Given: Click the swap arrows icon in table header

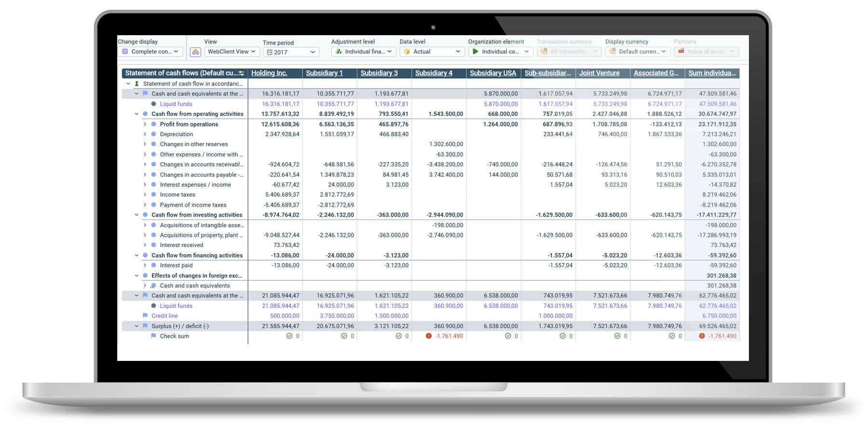Looking at the screenshot, I should coord(241,73).
